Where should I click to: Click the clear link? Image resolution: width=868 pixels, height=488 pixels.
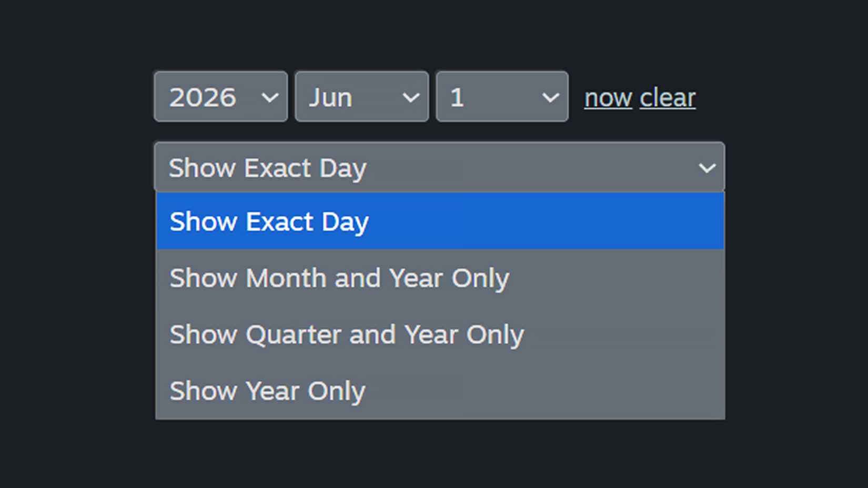668,98
